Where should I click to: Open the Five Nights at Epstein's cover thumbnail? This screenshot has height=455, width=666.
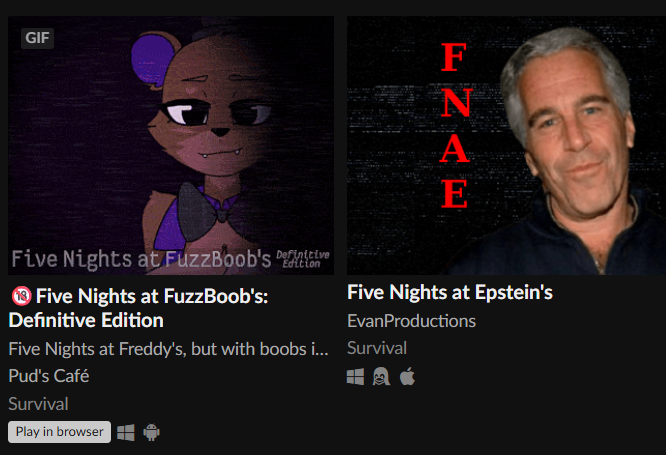click(506, 145)
